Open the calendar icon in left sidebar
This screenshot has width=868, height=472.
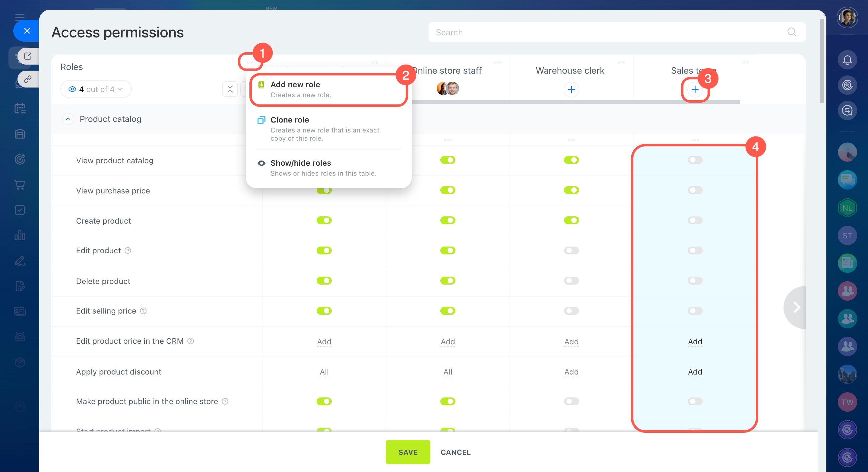point(20,108)
